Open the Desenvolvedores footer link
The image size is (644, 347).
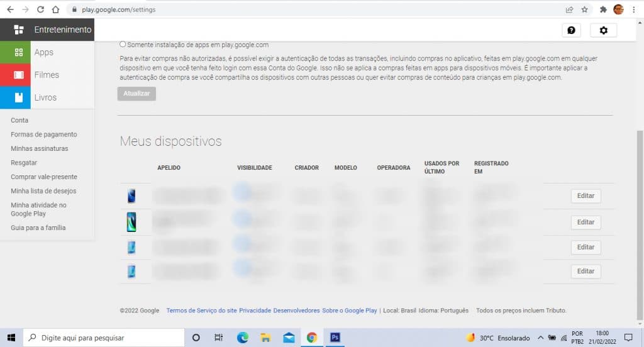[297, 311]
